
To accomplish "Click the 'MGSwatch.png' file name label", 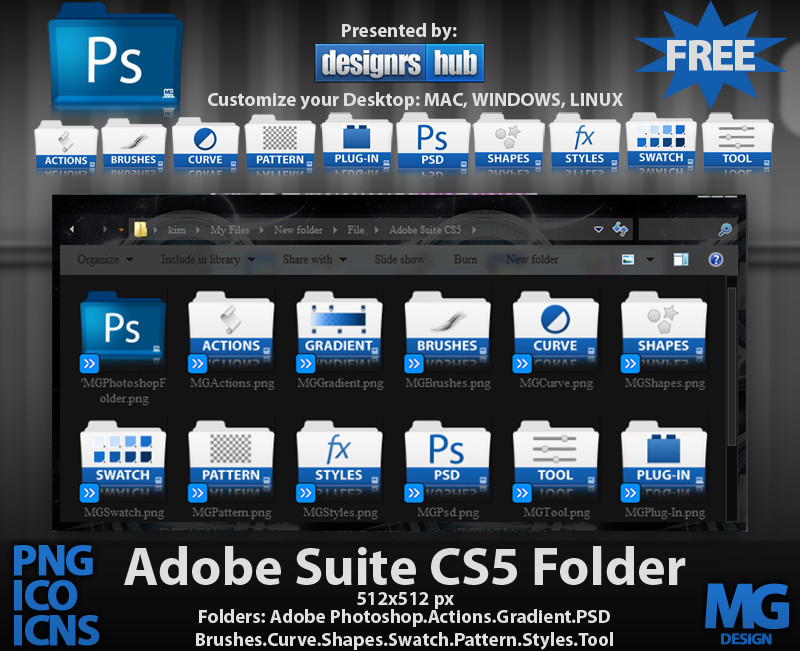I will (x=124, y=512).
